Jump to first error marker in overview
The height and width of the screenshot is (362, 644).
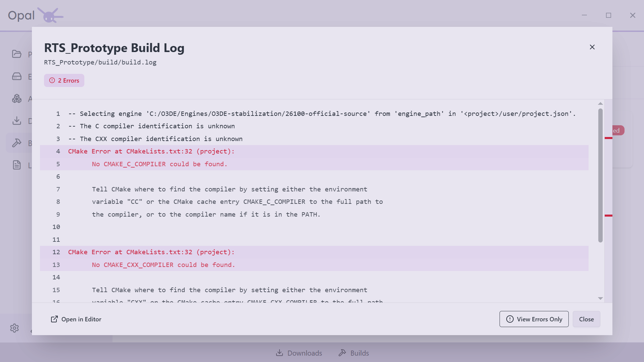point(608,138)
